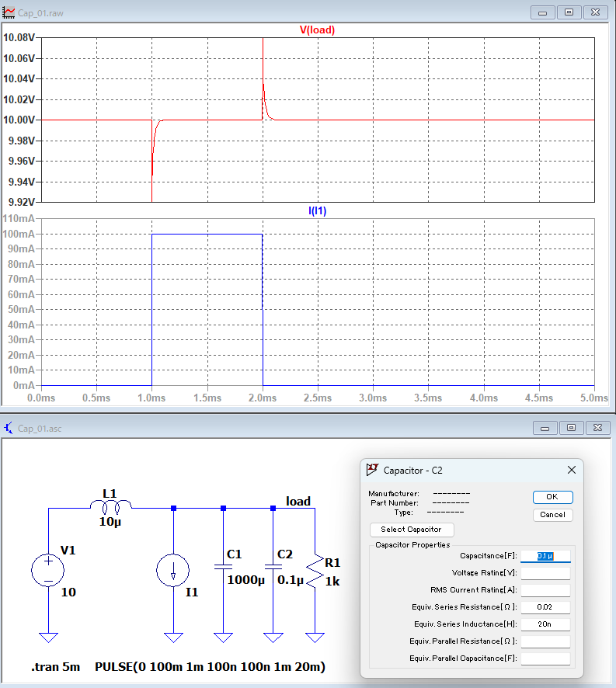Click the I1 current source symbol

pyautogui.click(x=174, y=570)
